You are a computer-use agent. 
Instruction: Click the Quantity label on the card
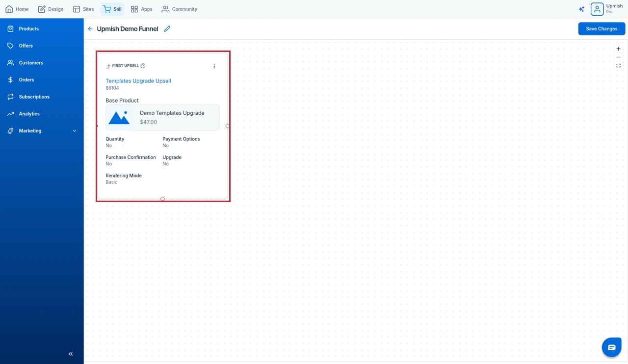[x=115, y=139]
